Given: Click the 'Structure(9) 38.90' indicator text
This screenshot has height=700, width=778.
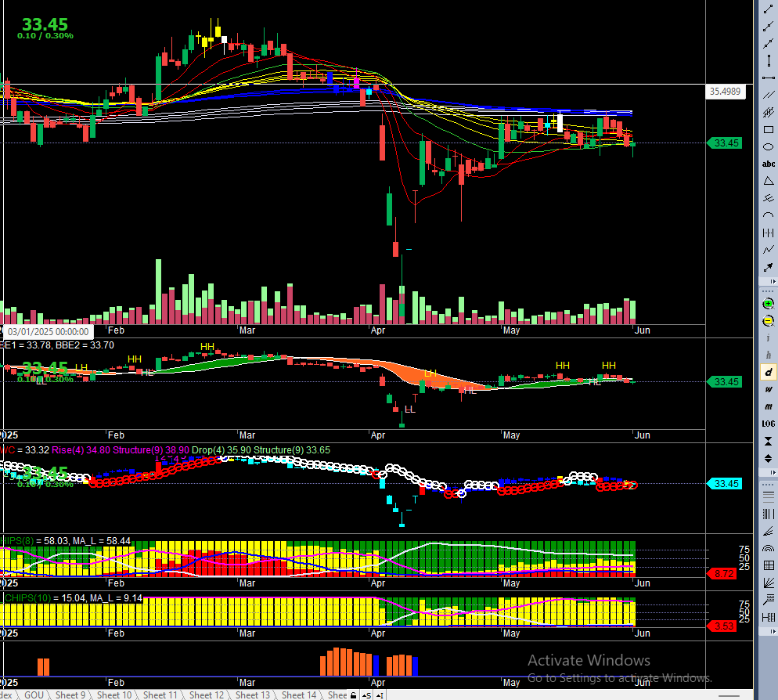Looking at the screenshot, I should point(151,449).
